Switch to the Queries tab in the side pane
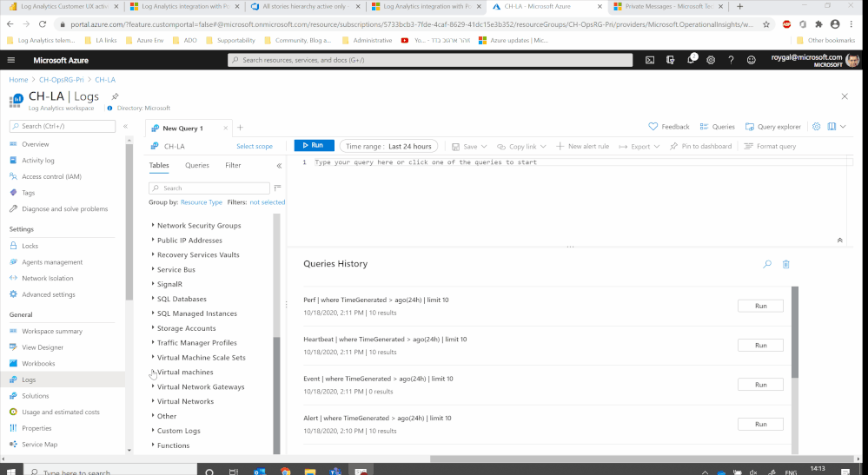Image resolution: width=868 pixels, height=475 pixels. click(x=197, y=165)
